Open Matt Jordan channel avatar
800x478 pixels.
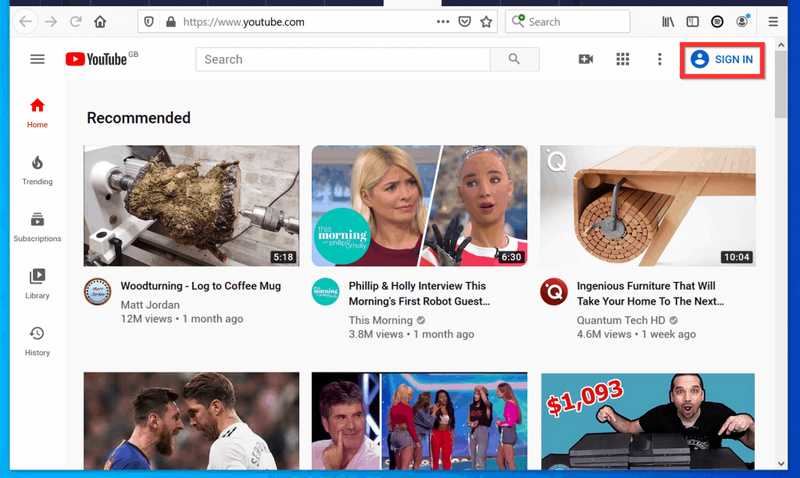tap(97, 292)
